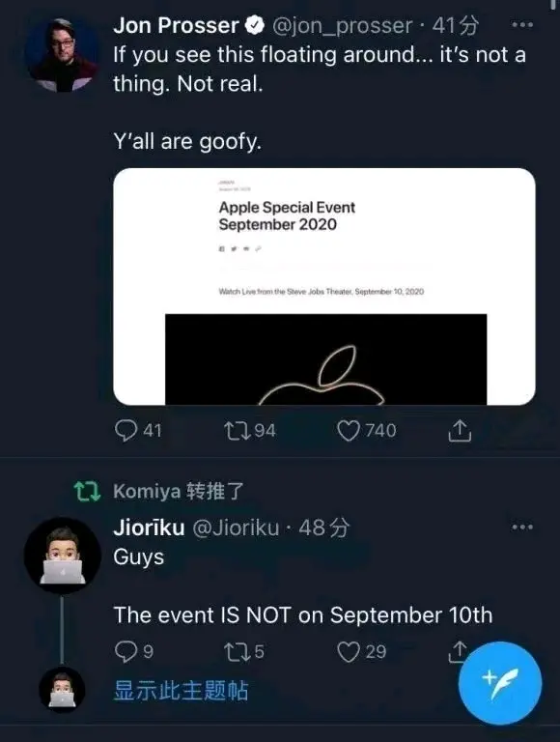Compose a new tweet with floating button
This screenshot has height=742, width=560.
tap(500, 683)
